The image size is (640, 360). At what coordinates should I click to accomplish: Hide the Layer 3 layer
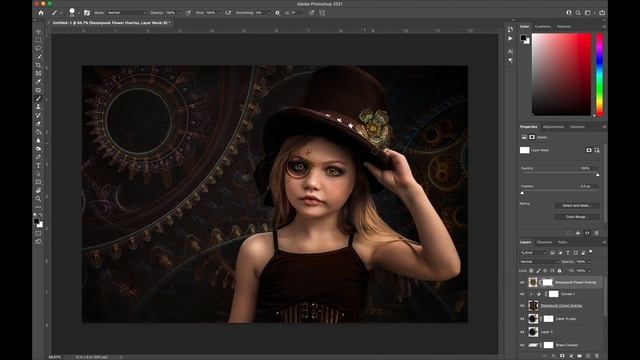[522, 332]
